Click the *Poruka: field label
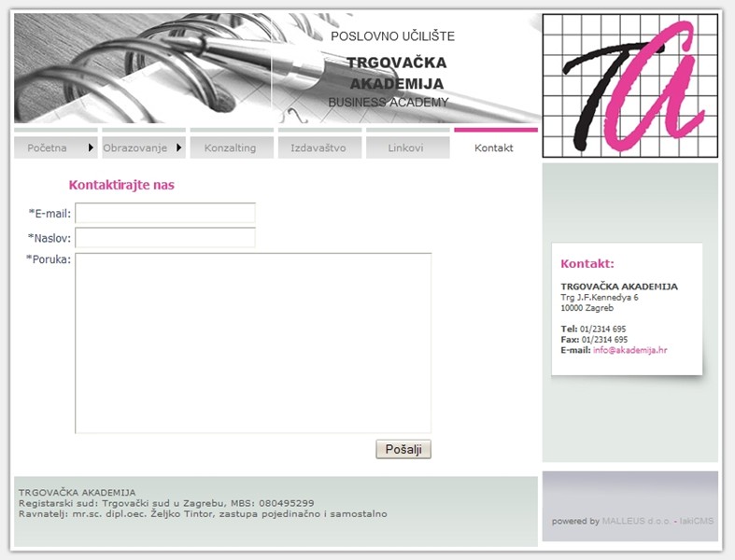Image resolution: width=735 pixels, height=560 pixels. (x=49, y=259)
